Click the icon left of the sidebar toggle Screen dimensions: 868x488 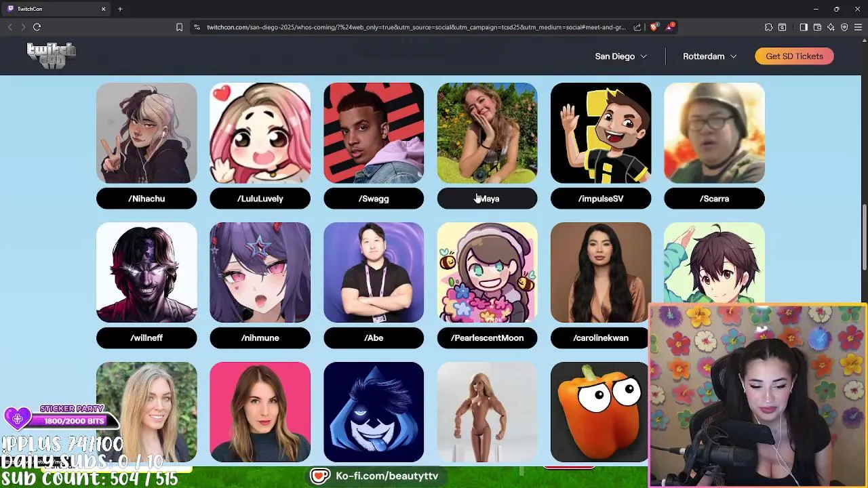pyautogui.click(x=782, y=27)
